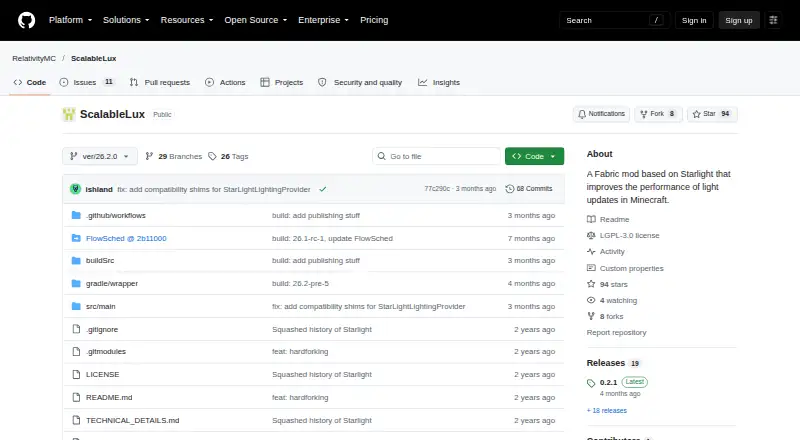Open the LICENSE file icon

click(76, 374)
